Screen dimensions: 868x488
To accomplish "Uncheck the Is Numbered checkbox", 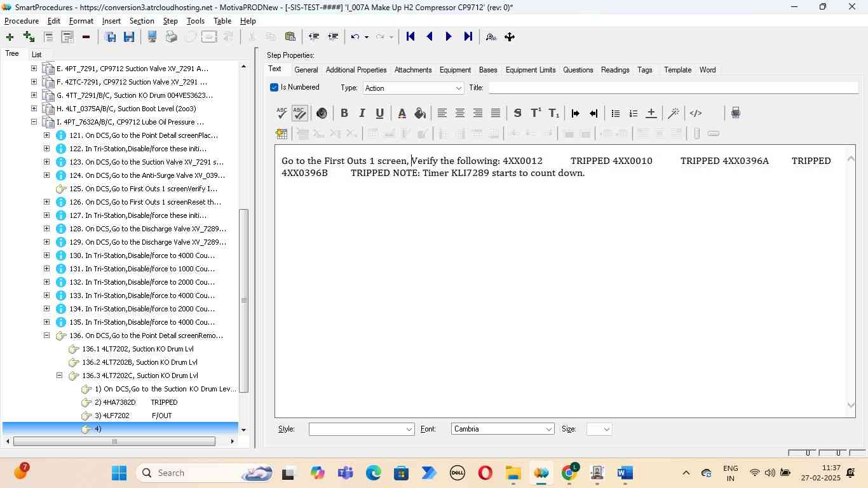I will pyautogui.click(x=275, y=88).
